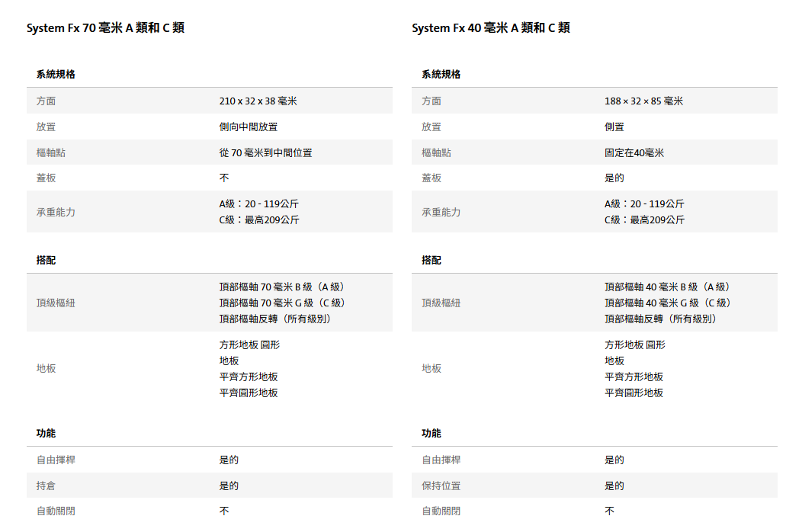Select the dimensions value "210 x 32 x 38 毫米"
This screenshot has height=532, width=786.
pos(258,101)
